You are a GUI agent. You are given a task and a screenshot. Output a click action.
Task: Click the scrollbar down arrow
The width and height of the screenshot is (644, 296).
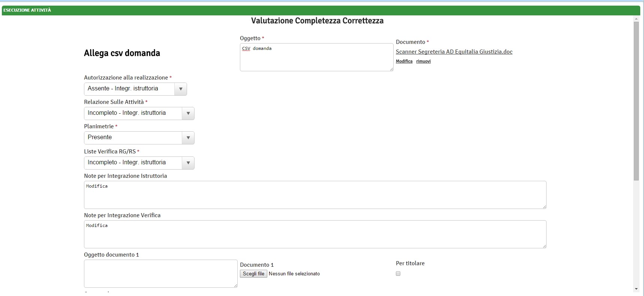(636, 289)
